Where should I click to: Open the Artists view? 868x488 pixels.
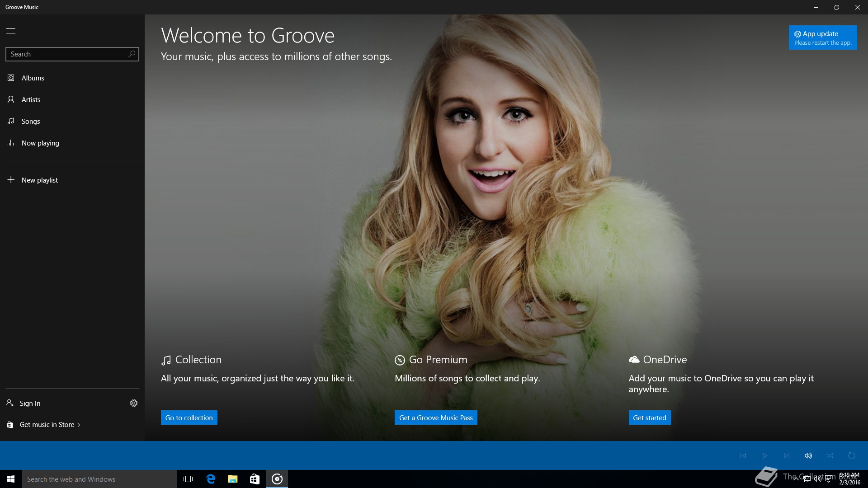72,99
